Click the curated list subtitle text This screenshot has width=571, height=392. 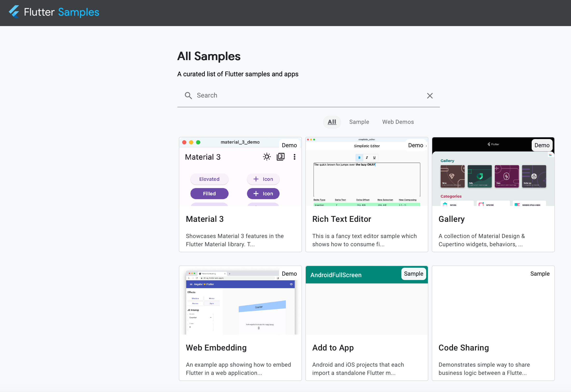click(x=238, y=74)
